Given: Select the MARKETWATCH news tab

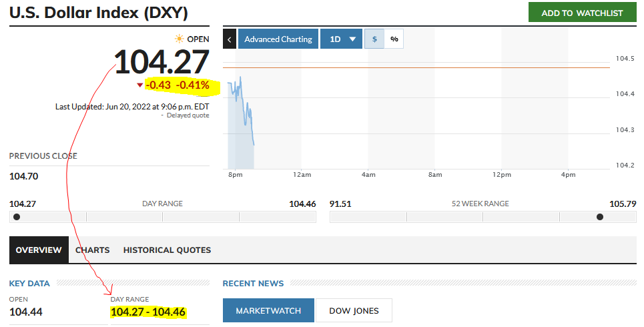Looking at the screenshot, I should (268, 310).
